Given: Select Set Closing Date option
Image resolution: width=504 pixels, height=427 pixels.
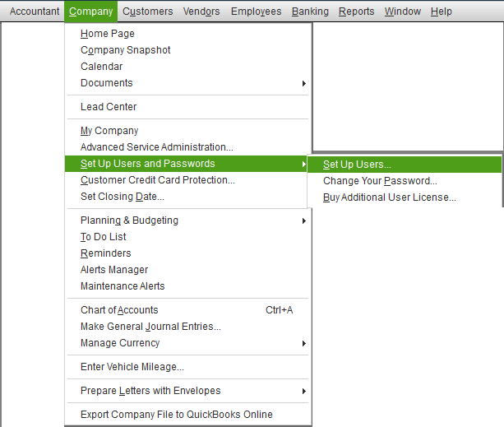Looking at the screenshot, I should pyautogui.click(x=123, y=197).
